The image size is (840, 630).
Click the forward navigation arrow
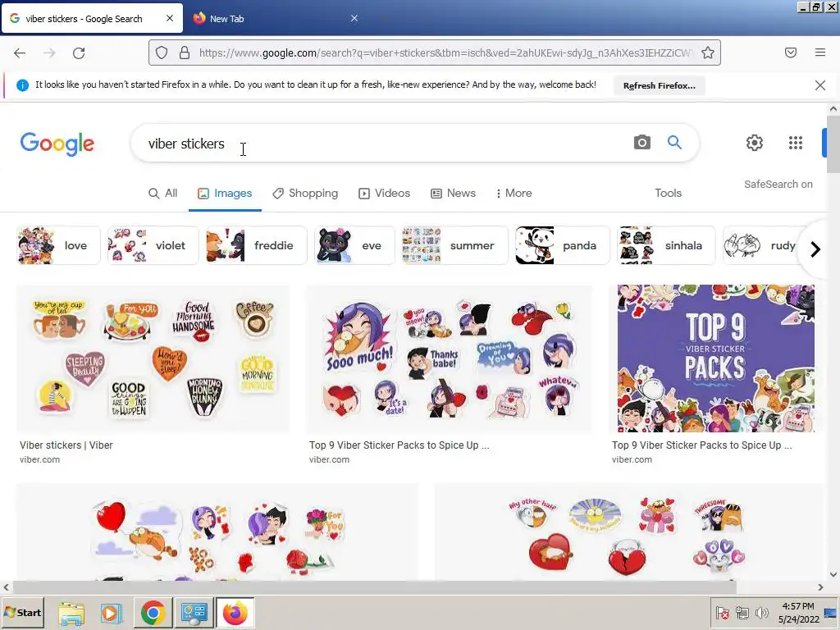click(49, 52)
